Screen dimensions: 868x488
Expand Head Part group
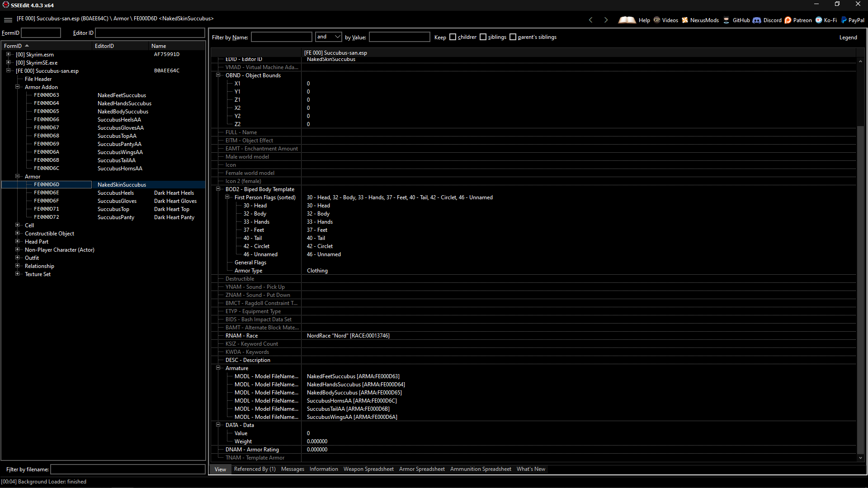[x=18, y=241]
